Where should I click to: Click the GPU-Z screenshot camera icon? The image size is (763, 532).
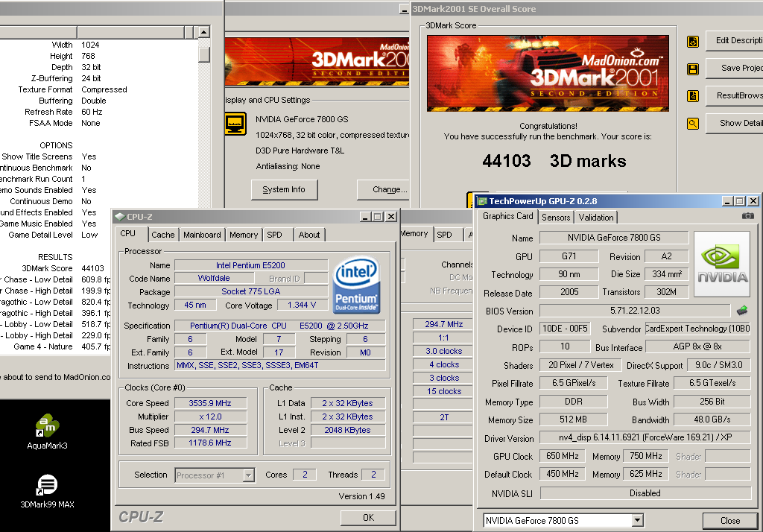748,215
